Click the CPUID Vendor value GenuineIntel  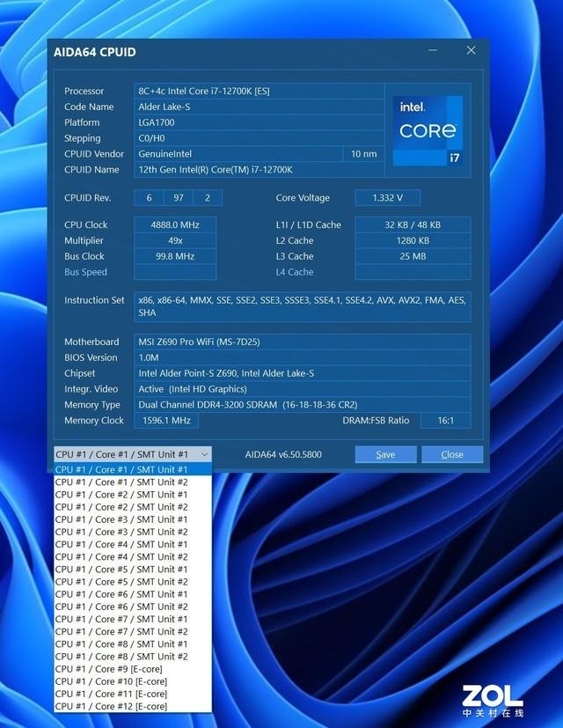[238, 154]
